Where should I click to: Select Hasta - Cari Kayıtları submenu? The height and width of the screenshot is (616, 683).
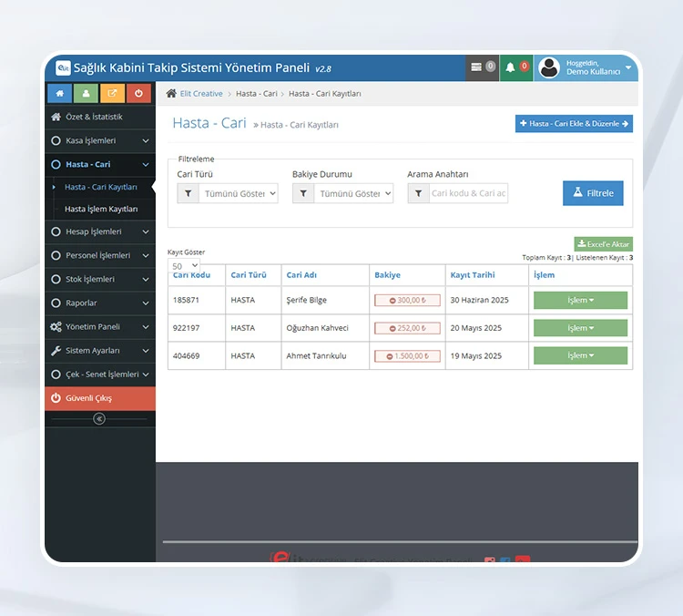(x=101, y=187)
